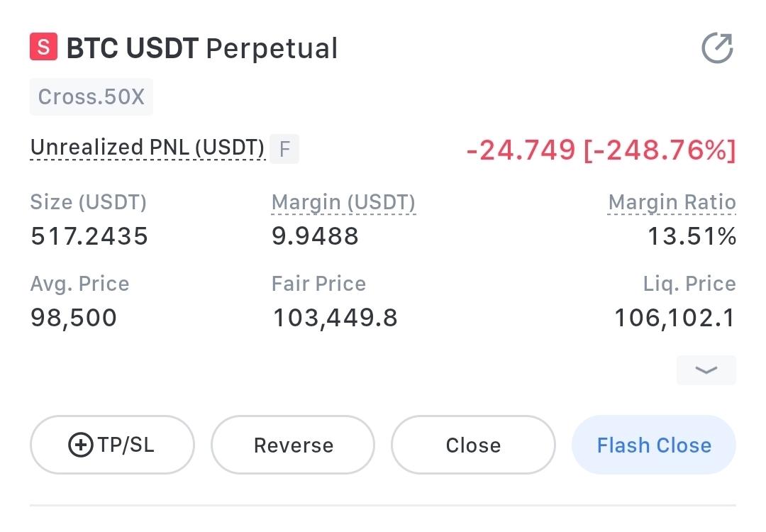Click the plus icon in TP/SL

pos(81,445)
